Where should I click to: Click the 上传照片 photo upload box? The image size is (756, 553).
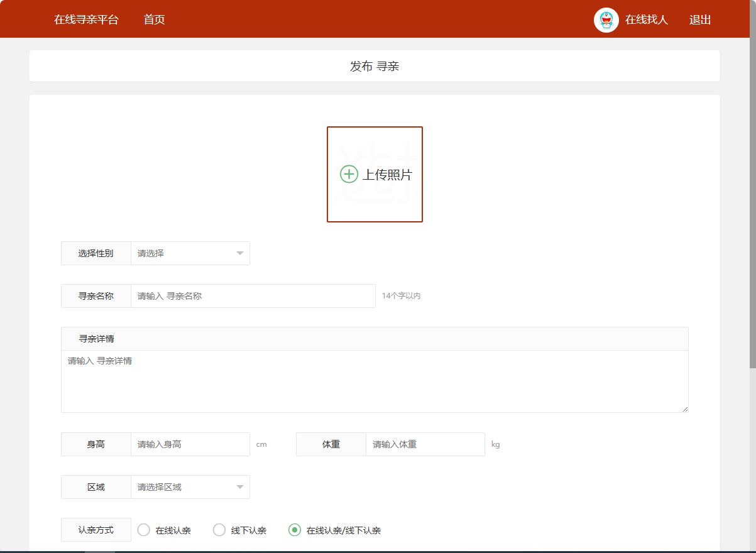[x=375, y=174]
